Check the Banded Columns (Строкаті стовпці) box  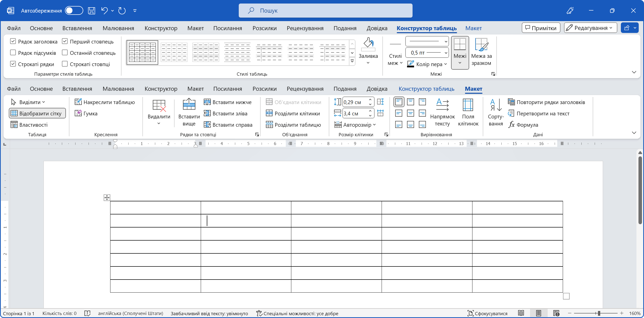65,64
